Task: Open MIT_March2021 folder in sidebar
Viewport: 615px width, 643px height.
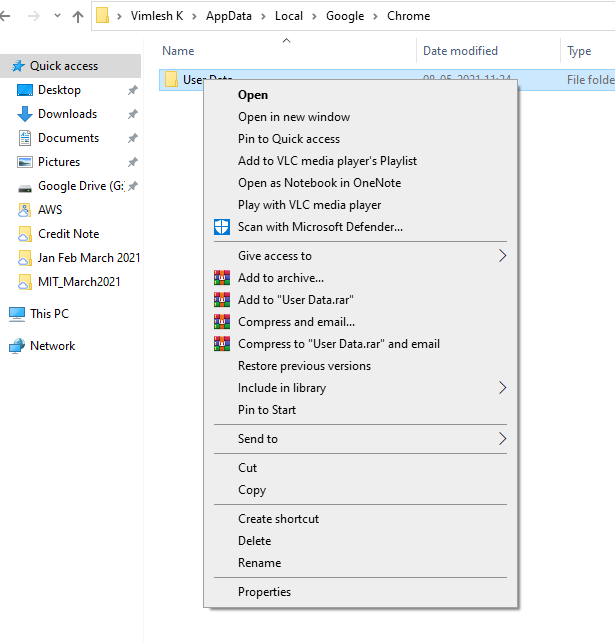Action: pyautogui.click(x=79, y=282)
